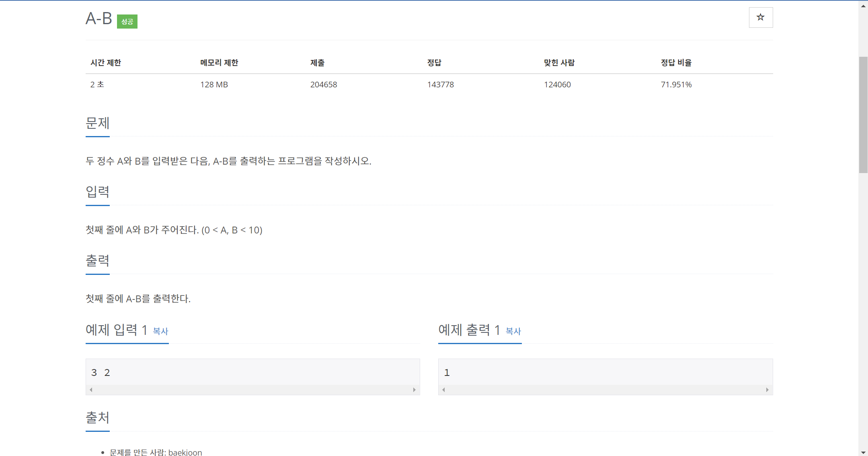Click the sample output text "1"
This screenshot has width=868, height=456.
click(x=447, y=373)
